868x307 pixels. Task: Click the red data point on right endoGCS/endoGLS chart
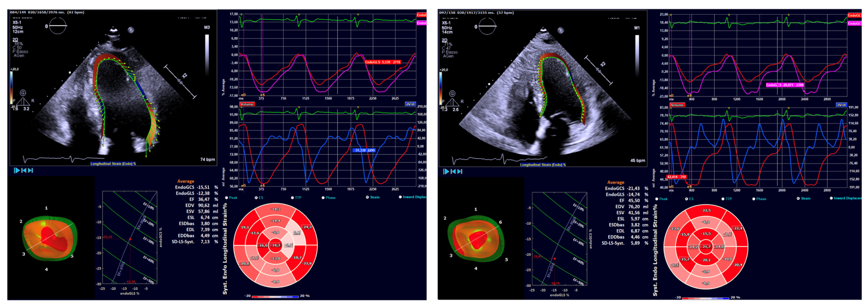(555, 259)
